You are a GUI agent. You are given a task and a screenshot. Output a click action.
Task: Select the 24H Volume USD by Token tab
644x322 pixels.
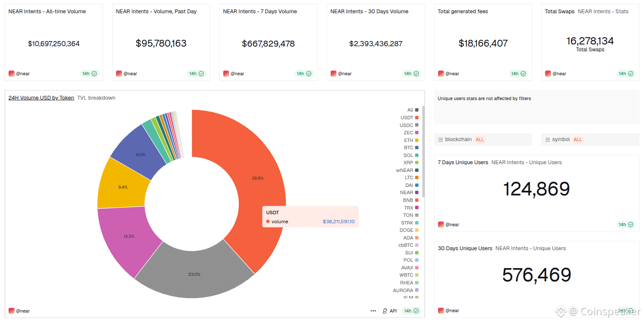(x=41, y=98)
